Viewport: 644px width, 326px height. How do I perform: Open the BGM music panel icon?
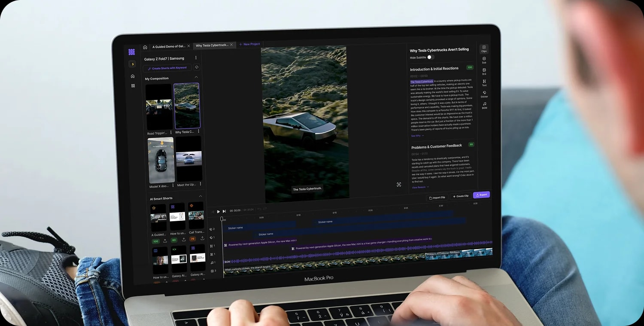point(484,105)
